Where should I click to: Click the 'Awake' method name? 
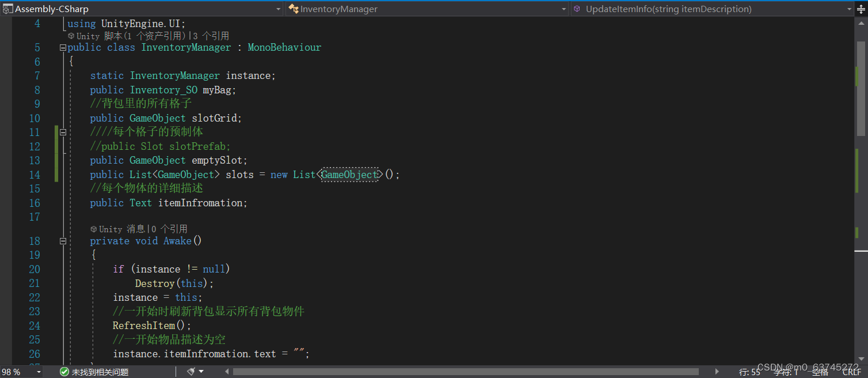click(177, 241)
